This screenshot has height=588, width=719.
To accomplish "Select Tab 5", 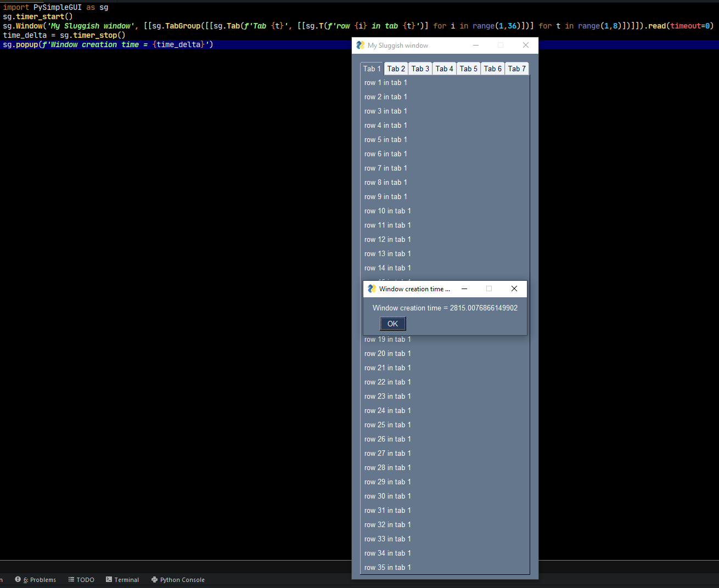I will click(x=468, y=68).
